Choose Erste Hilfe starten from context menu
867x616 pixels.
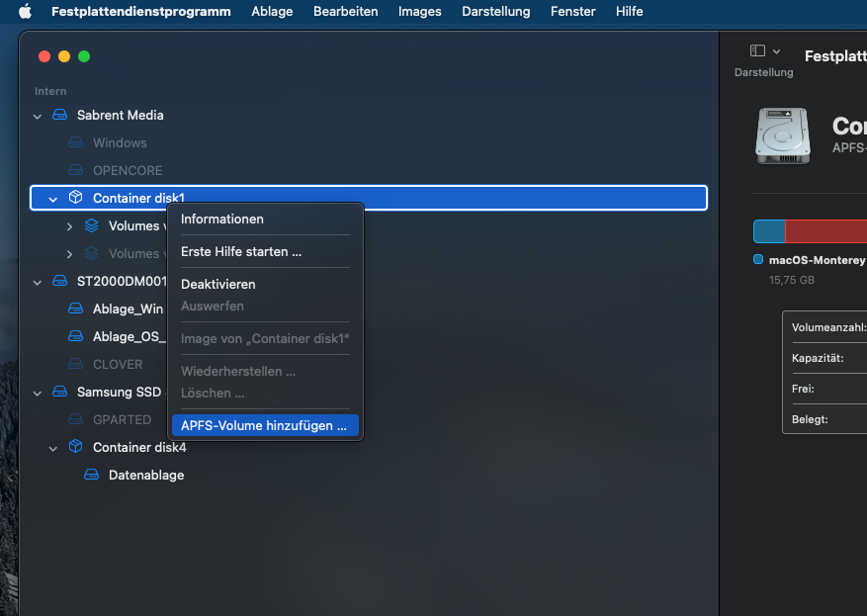[265, 251]
